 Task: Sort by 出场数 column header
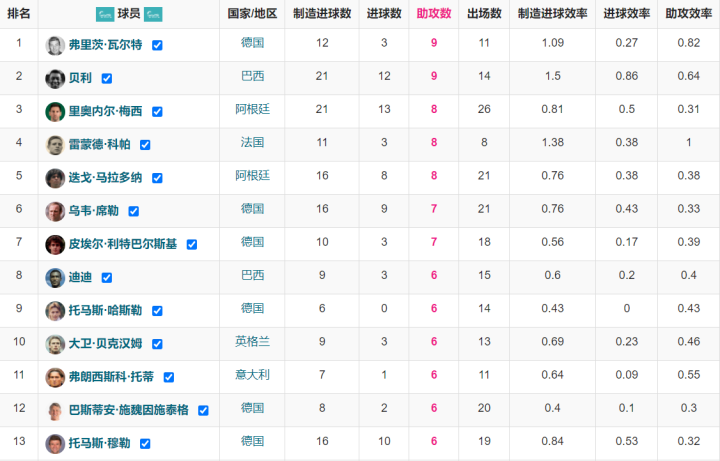483,14
